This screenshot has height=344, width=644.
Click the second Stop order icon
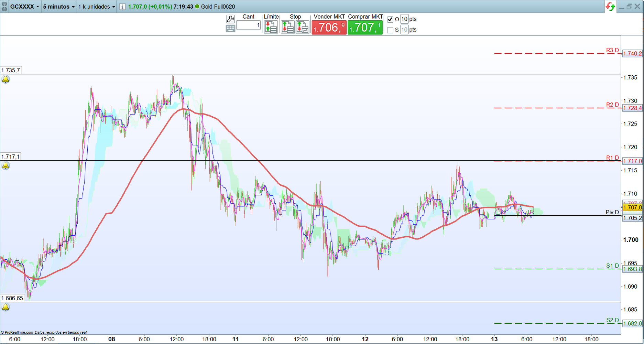[302, 27]
